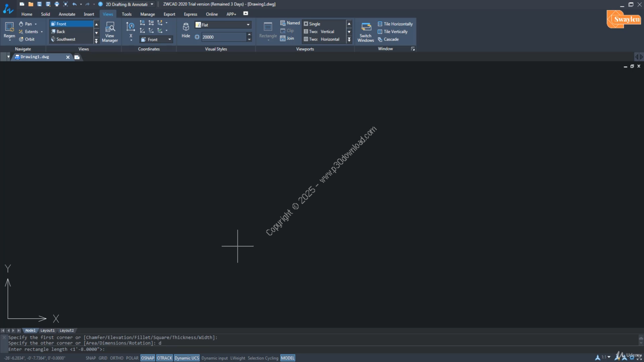644x362 pixels.
Task: Switch to the Layout1 tab
Action: 48,330
